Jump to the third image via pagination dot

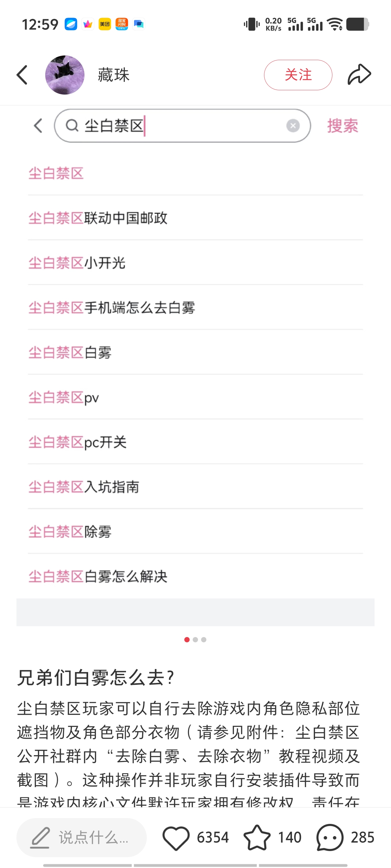(204, 640)
